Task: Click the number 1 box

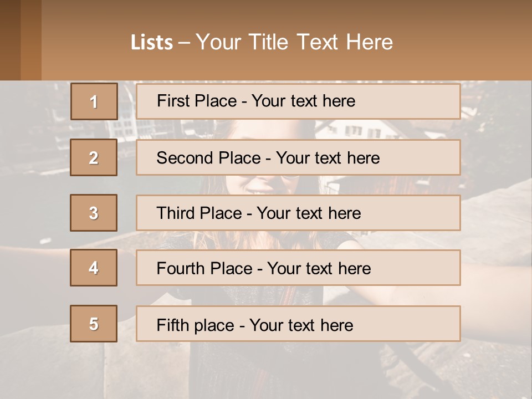Action: [94, 101]
